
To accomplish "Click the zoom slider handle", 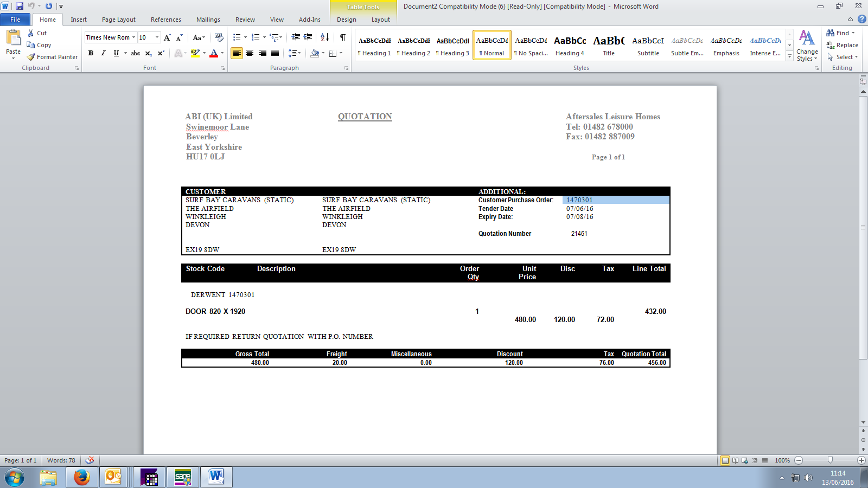I will click(830, 460).
